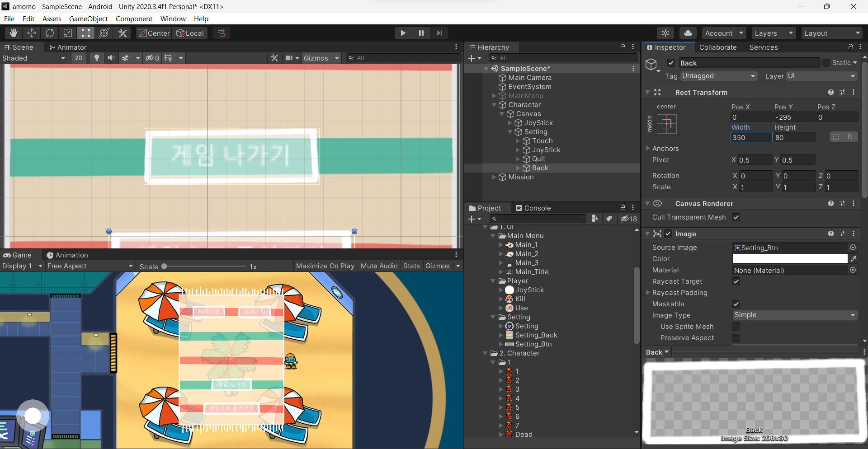This screenshot has width=868, height=449.
Task: Toggle the Back object active checkbox
Action: [671, 63]
